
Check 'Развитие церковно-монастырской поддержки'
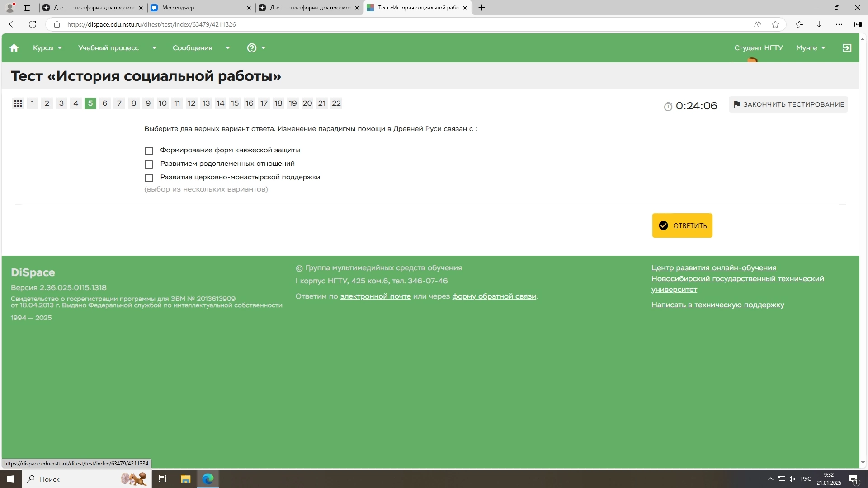click(149, 178)
